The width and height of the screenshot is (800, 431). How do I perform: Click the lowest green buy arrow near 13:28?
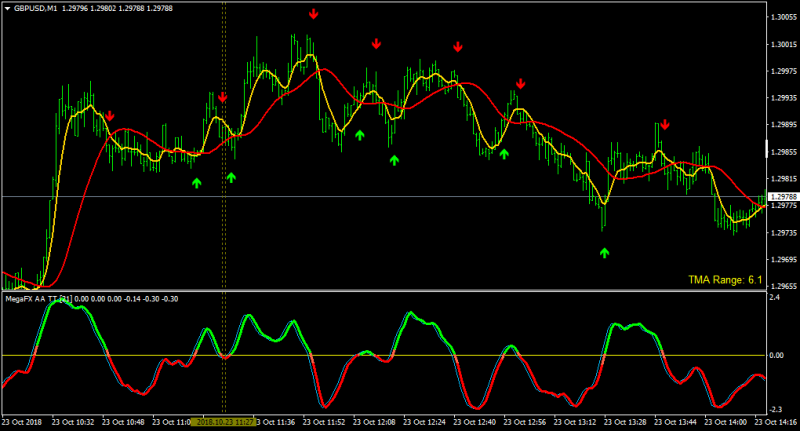[605, 252]
